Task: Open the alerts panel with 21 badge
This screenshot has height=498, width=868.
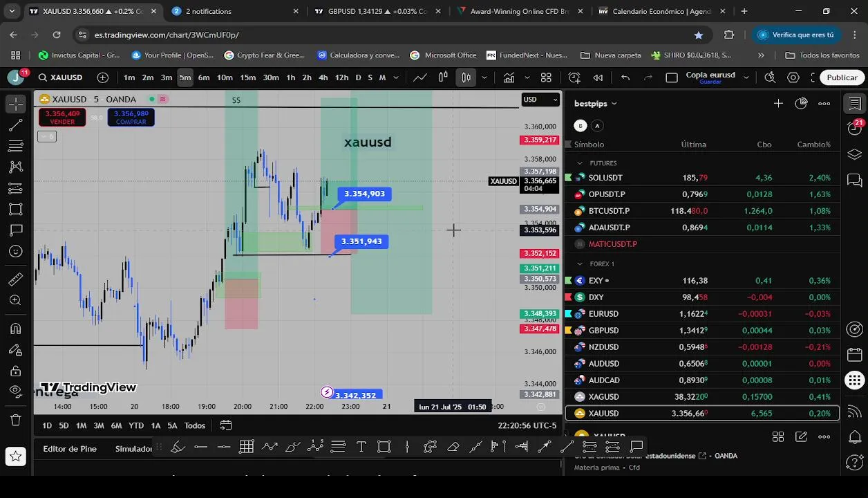Action: point(855,127)
